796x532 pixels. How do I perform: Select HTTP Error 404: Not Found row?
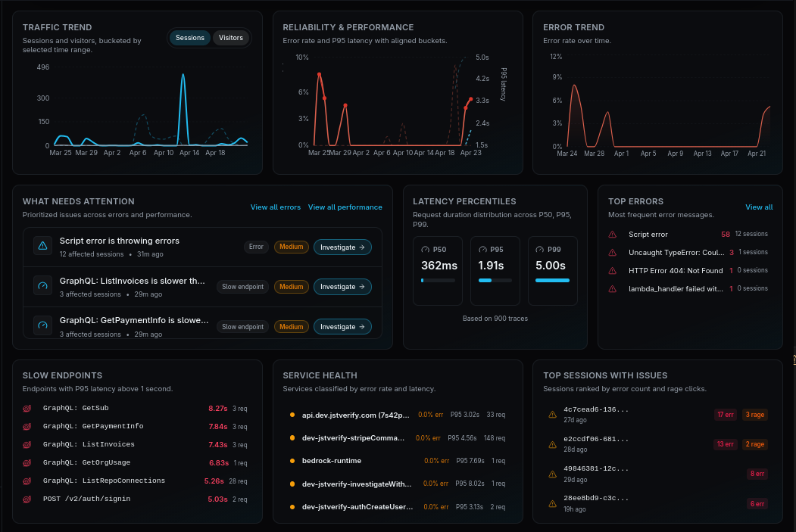pyautogui.click(x=688, y=271)
